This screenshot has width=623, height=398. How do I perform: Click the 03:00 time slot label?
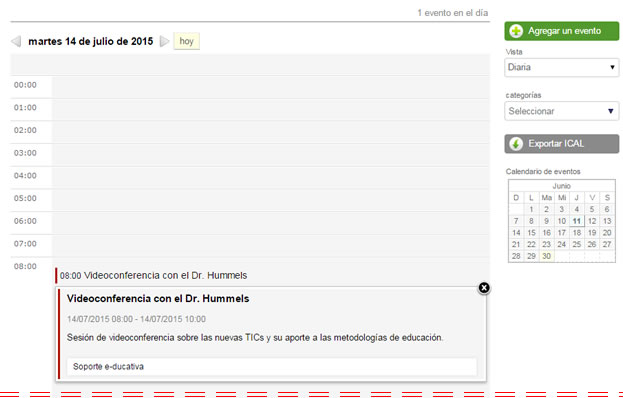click(x=25, y=153)
